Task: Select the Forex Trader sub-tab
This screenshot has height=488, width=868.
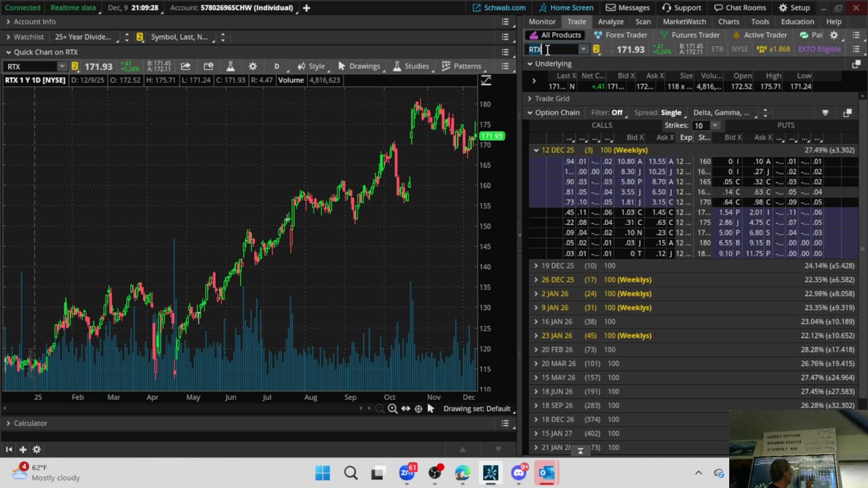Action: point(620,35)
